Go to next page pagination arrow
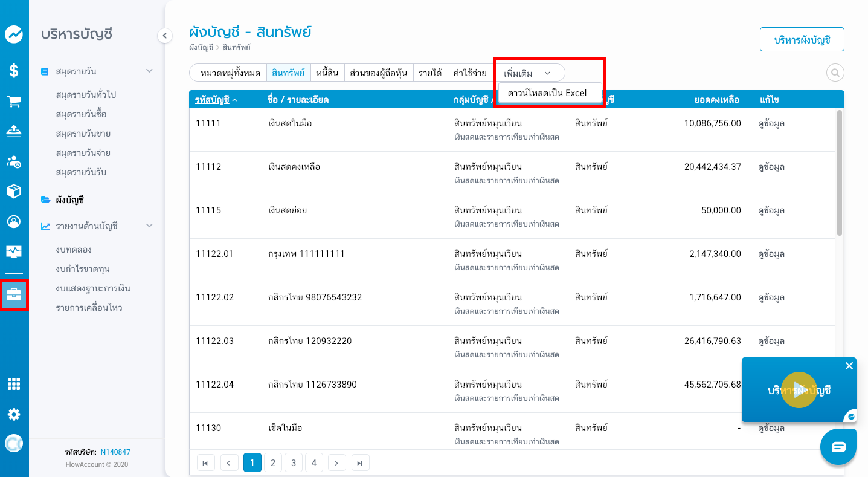Image resolution: width=868 pixels, height=477 pixels. 336,463
